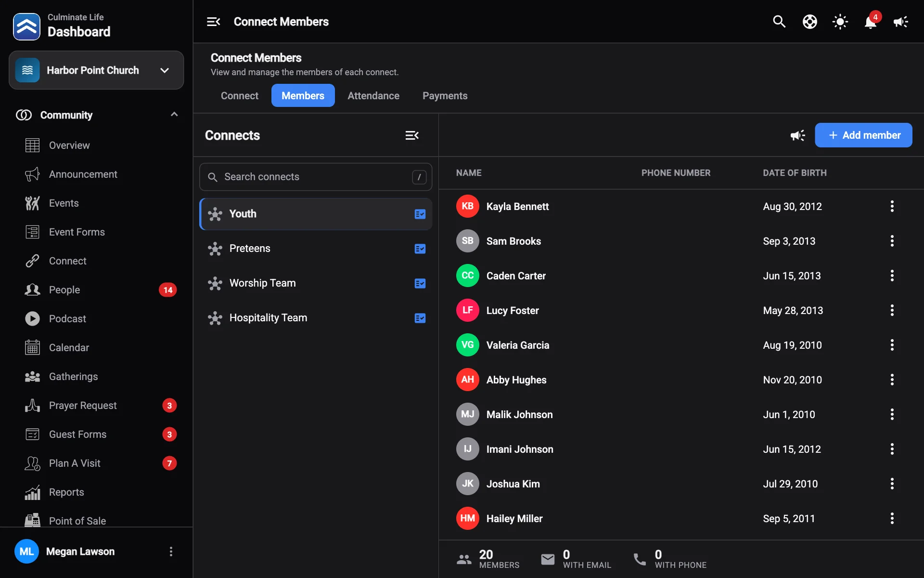The image size is (924, 578).
Task: Open search with the magnifier icon
Action: (779, 22)
